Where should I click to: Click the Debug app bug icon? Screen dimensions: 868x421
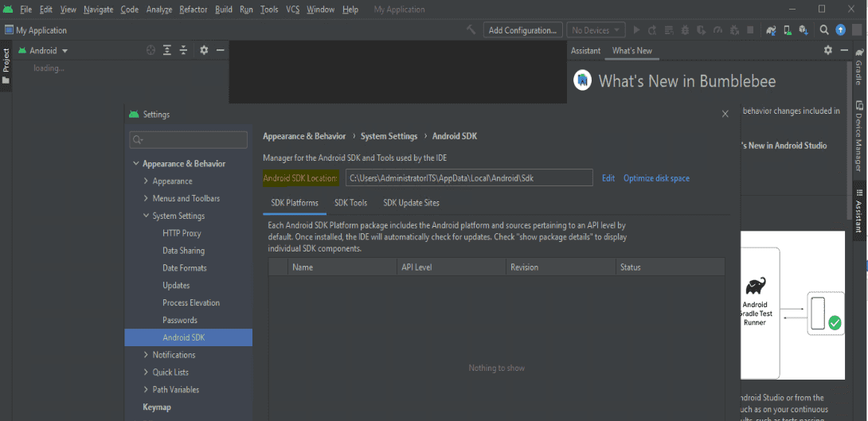click(686, 30)
